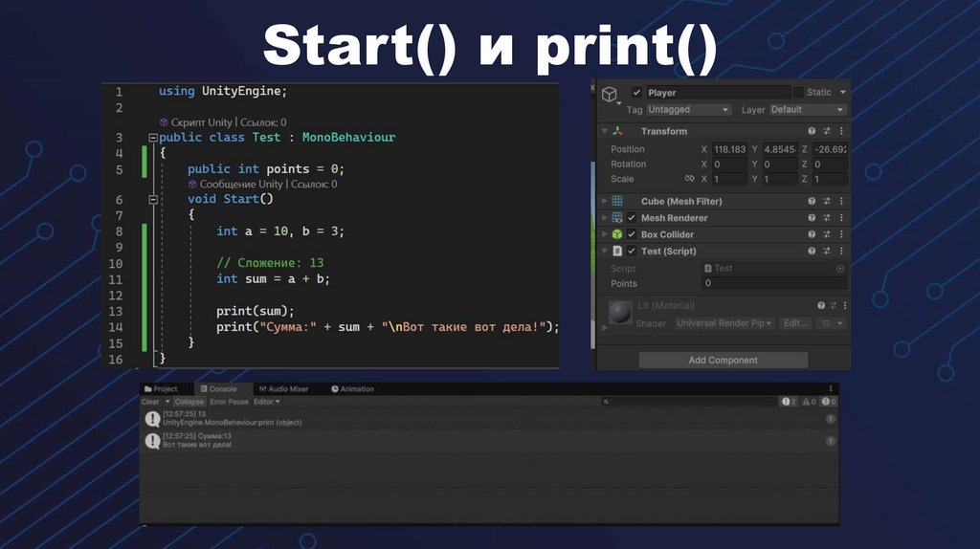The image size is (980, 549).
Task: Open Lit (Material) help icon
Action: pyautogui.click(x=820, y=305)
